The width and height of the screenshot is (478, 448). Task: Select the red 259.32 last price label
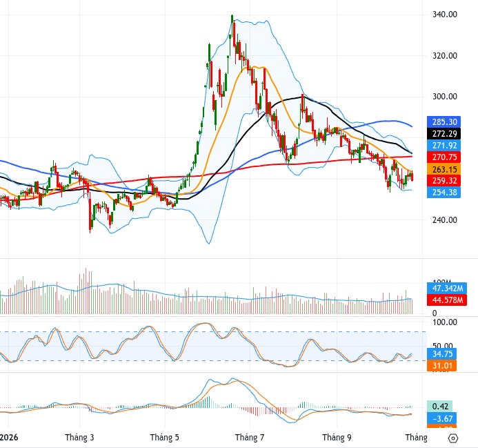click(x=444, y=181)
